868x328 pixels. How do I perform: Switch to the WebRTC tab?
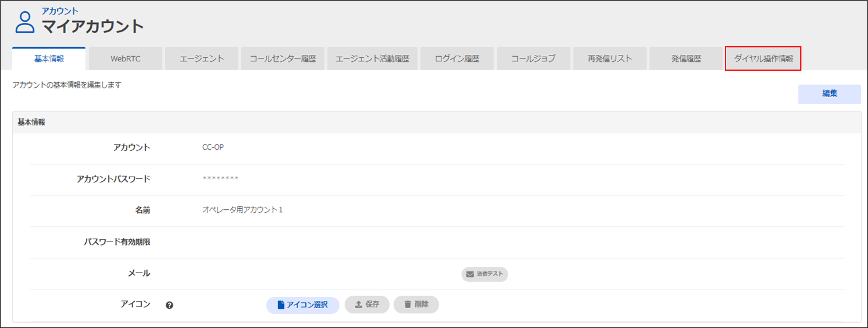point(126,59)
